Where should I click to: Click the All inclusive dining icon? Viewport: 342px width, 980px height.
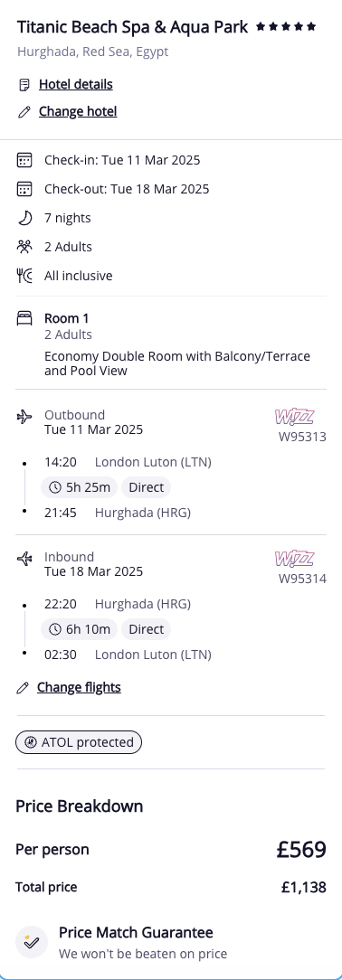24,276
